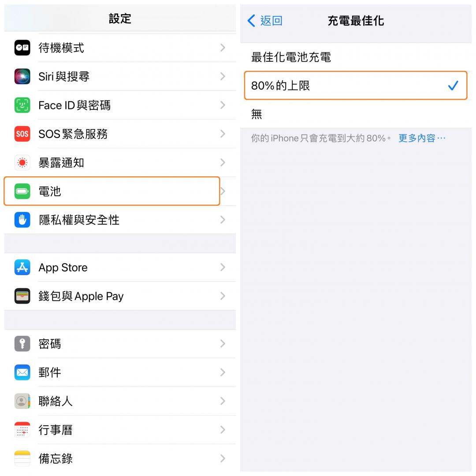
Task: Tap the blue hand privacy icon
Action: (22, 220)
